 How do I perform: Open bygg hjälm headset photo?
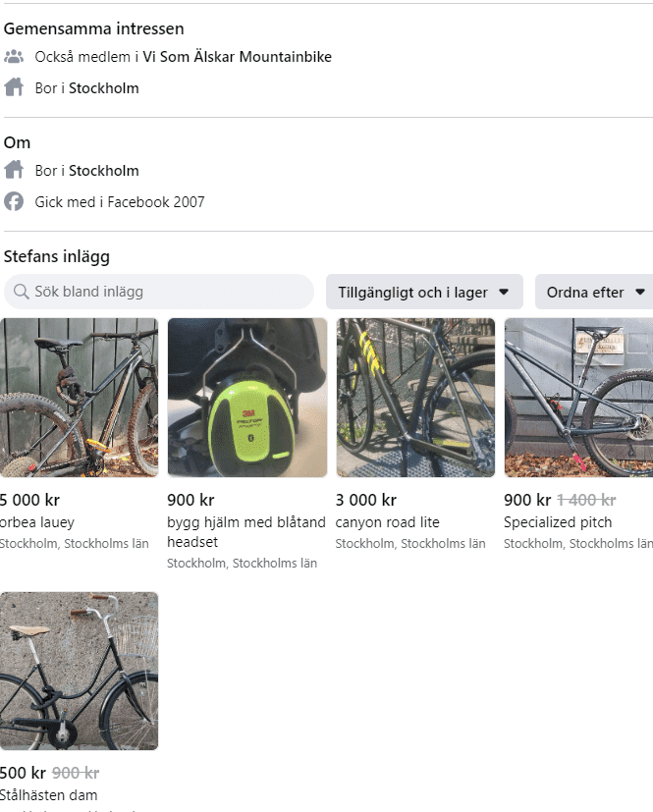click(x=247, y=397)
